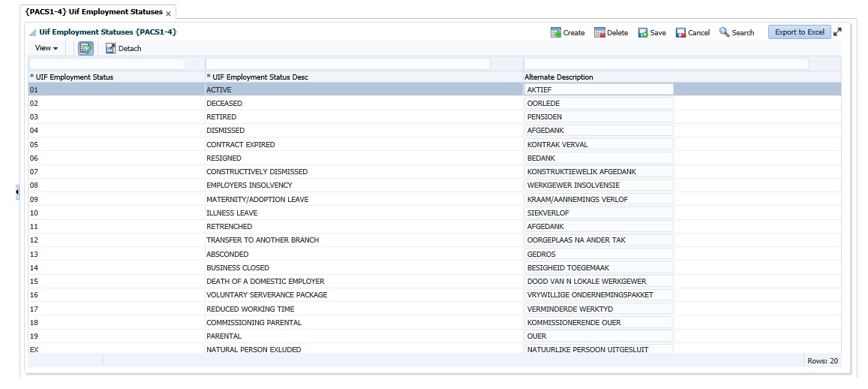The image size is (868, 389).
Task: Edit the KOMMISSIONERENDE OUER field
Action: (x=599, y=322)
